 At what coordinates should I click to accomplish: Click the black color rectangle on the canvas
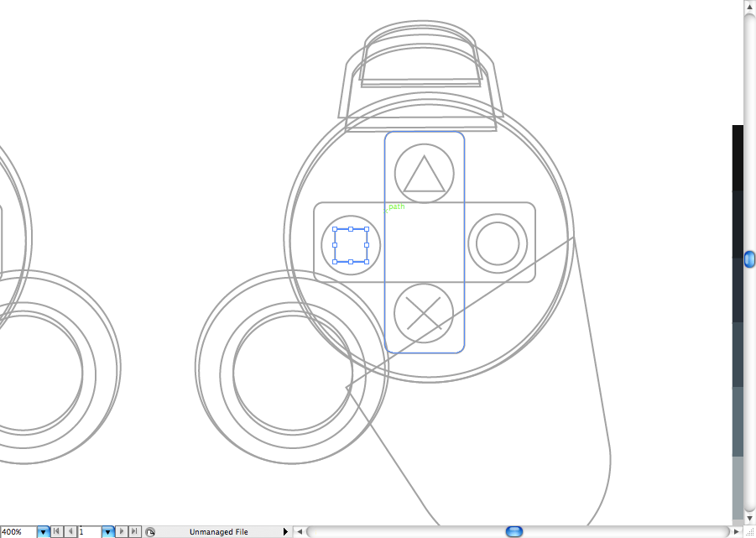click(738, 158)
